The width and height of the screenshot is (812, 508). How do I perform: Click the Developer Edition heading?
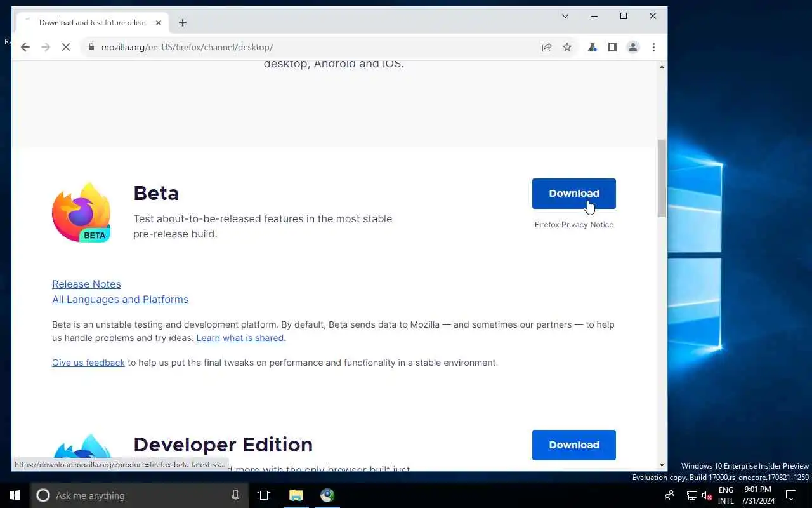pos(223,444)
